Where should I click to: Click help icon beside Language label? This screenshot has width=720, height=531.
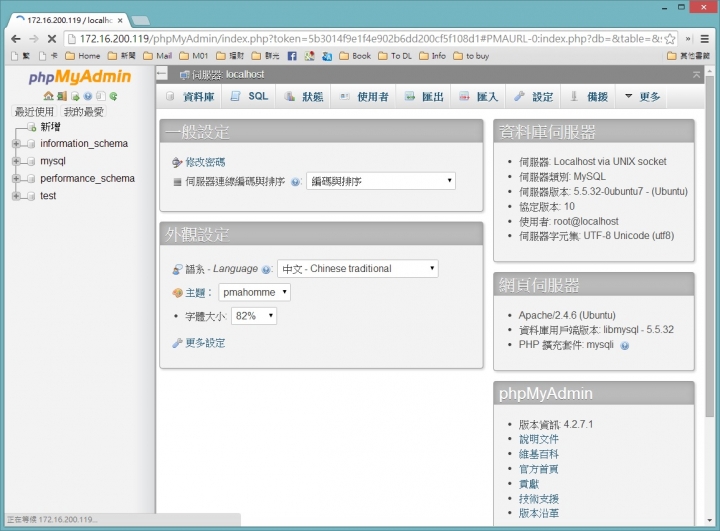pos(265,270)
